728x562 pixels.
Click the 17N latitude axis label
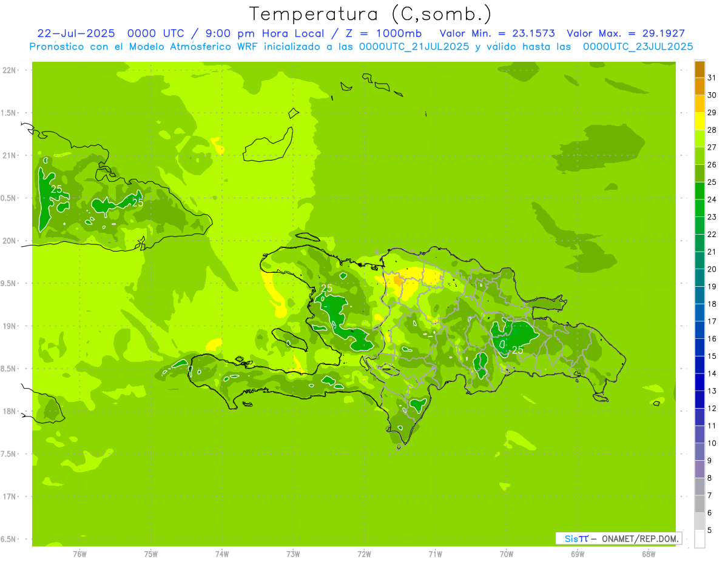point(9,497)
